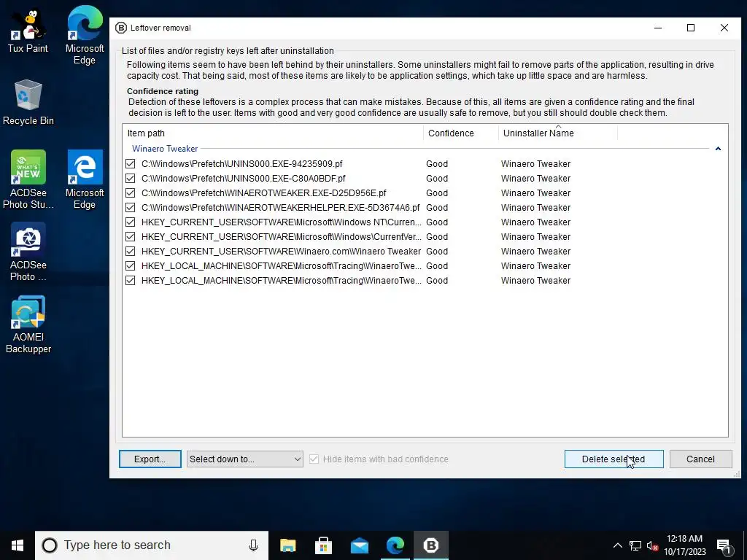Uncheck the Windows NT\Curren... registry item
The width and height of the screenshot is (747, 560).
point(130,222)
